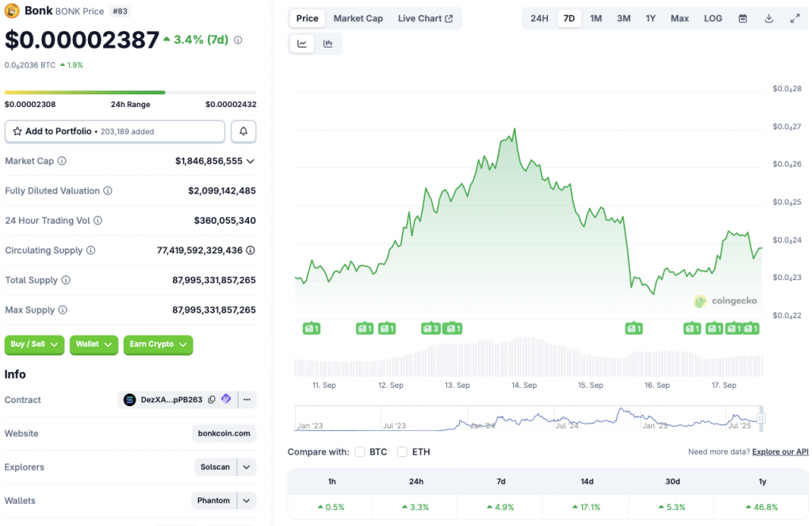Select the Market Cap chart tab

(x=358, y=19)
